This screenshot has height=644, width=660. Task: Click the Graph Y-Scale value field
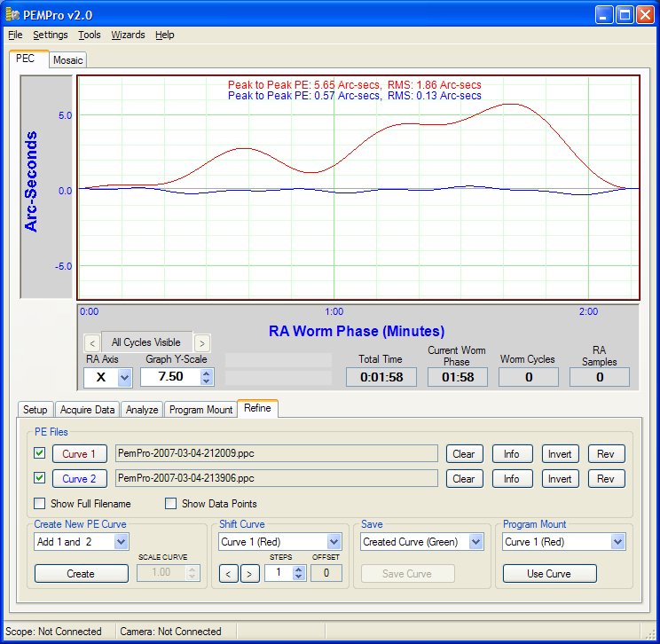tap(171, 377)
